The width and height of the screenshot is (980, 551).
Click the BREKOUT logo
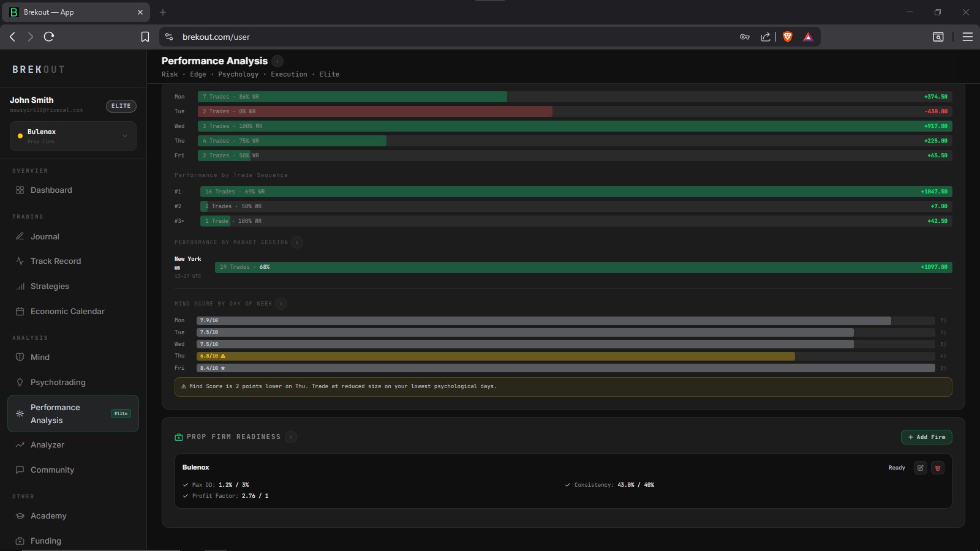(38, 70)
